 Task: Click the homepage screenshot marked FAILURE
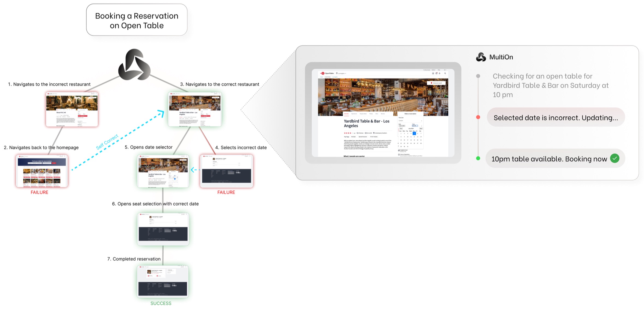click(42, 171)
